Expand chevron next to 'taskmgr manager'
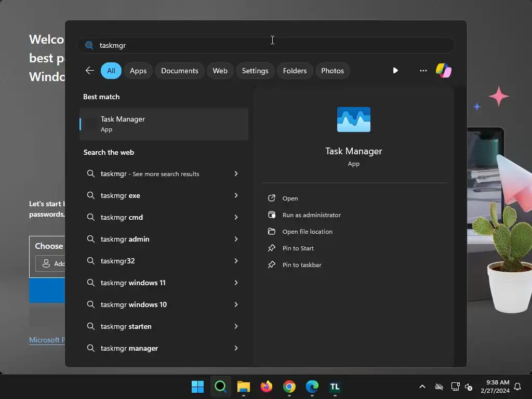Image resolution: width=532 pixels, height=399 pixels. (236, 348)
